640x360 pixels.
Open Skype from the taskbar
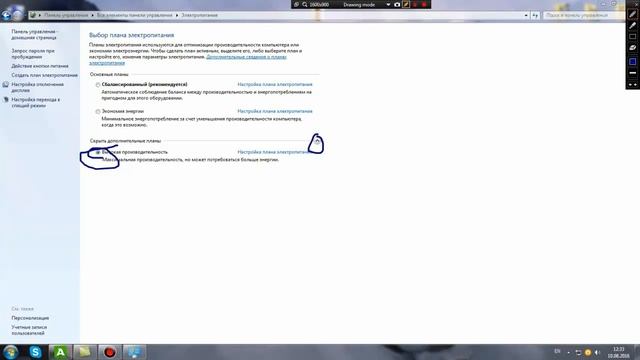(35, 352)
